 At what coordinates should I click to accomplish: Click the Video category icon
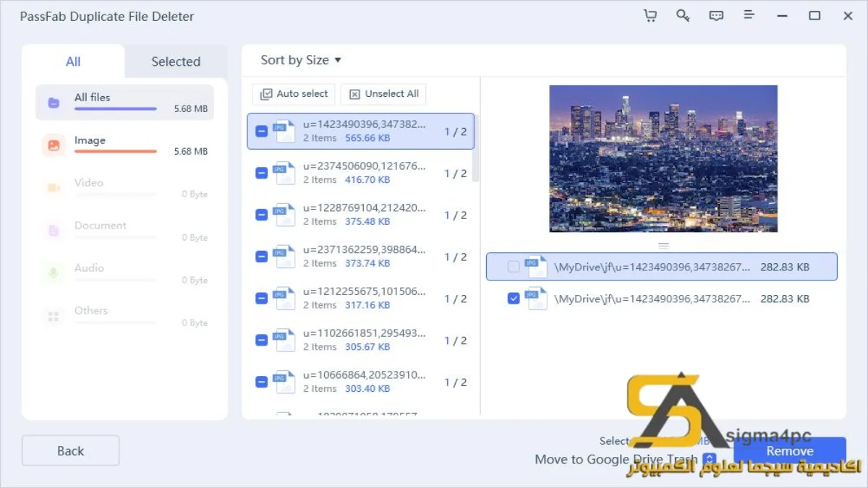54,188
